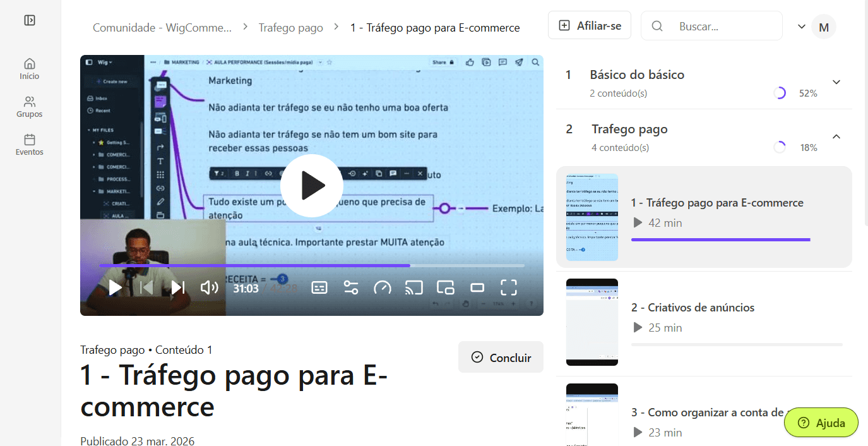Expand the Básico do básico module
Screen dimensions: 868x446
coord(836,82)
